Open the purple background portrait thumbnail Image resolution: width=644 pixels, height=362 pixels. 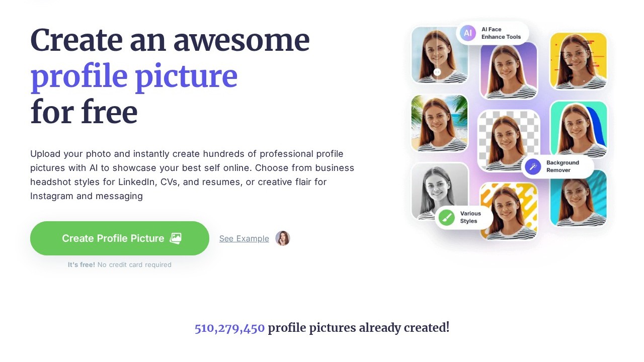pyautogui.click(x=509, y=70)
